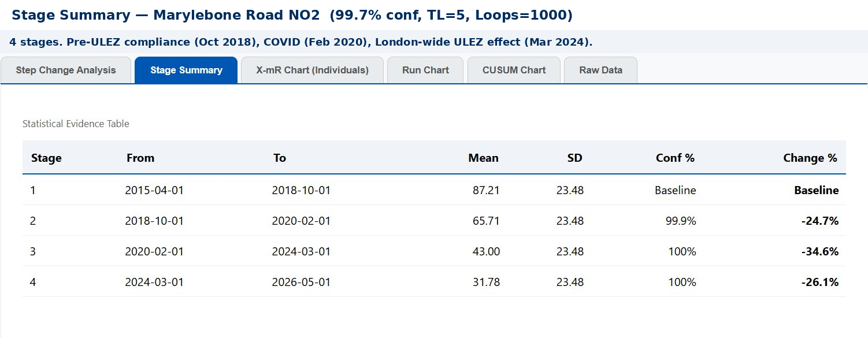This screenshot has width=868, height=338.
Task: Select the 2018-10-01 From date in stage 2
Action: 154,221
